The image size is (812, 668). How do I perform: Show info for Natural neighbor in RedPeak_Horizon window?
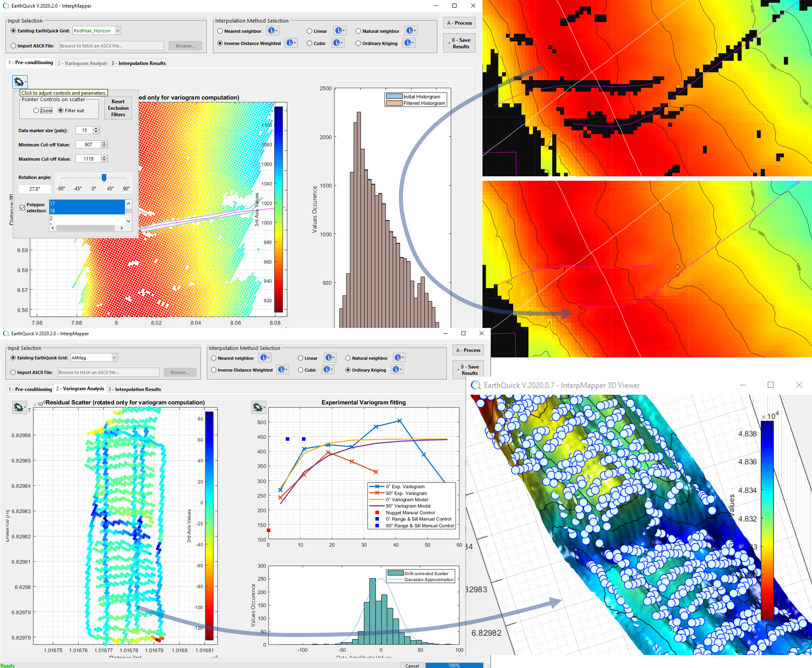click(x=411, y=31)
